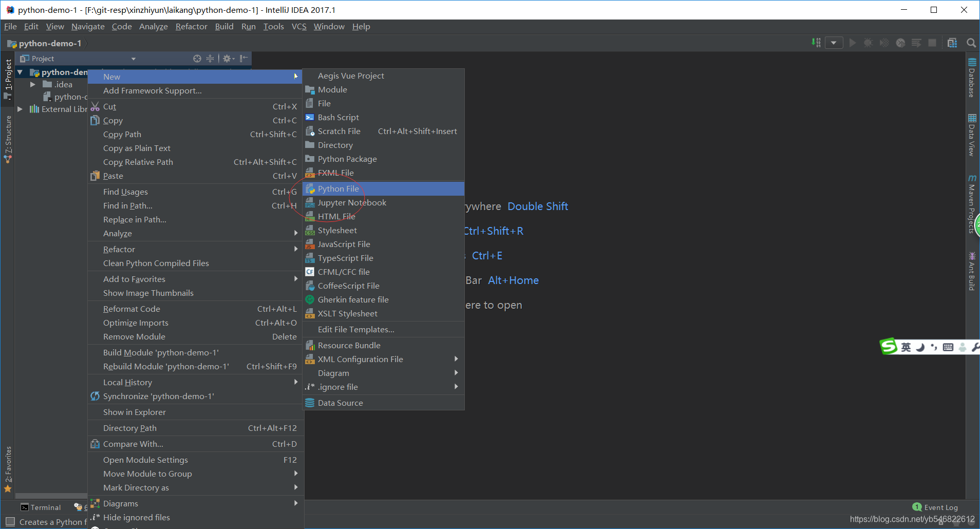This screenshot has height=529, width=980.
Task: Open the Ant Build side tab
Action: click(972, 271)
